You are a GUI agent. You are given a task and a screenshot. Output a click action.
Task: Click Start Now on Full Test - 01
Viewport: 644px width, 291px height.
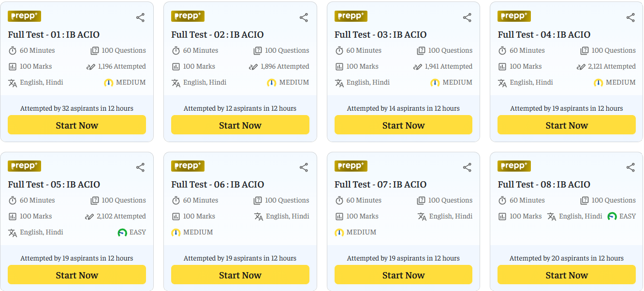(76, 125)
